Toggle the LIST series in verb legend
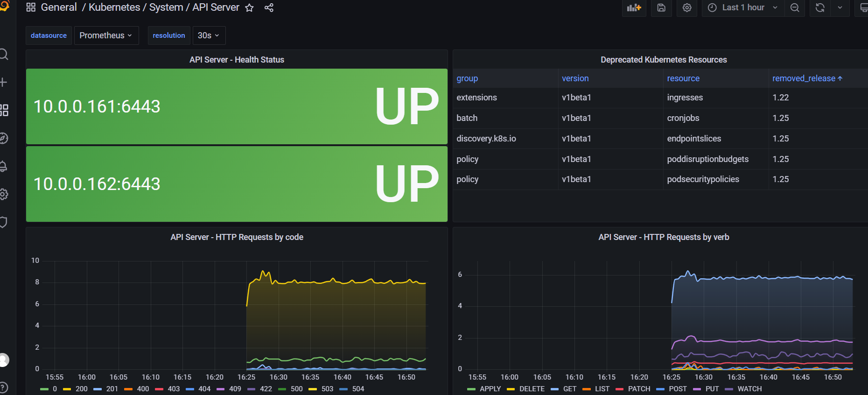868x395 pixels. coord(602,389)
